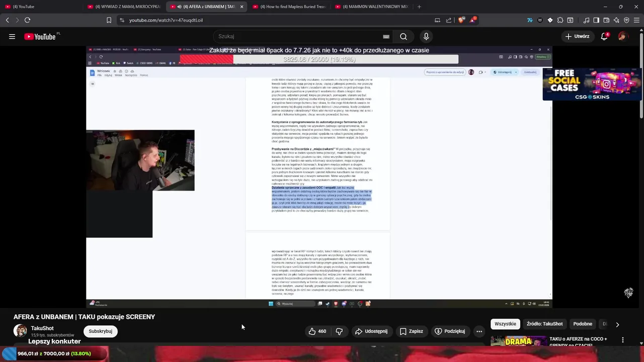The image size is (644, 362).
Task: Switch to How to find Mapless Buried Treasure tab
Action: [289, 7]
